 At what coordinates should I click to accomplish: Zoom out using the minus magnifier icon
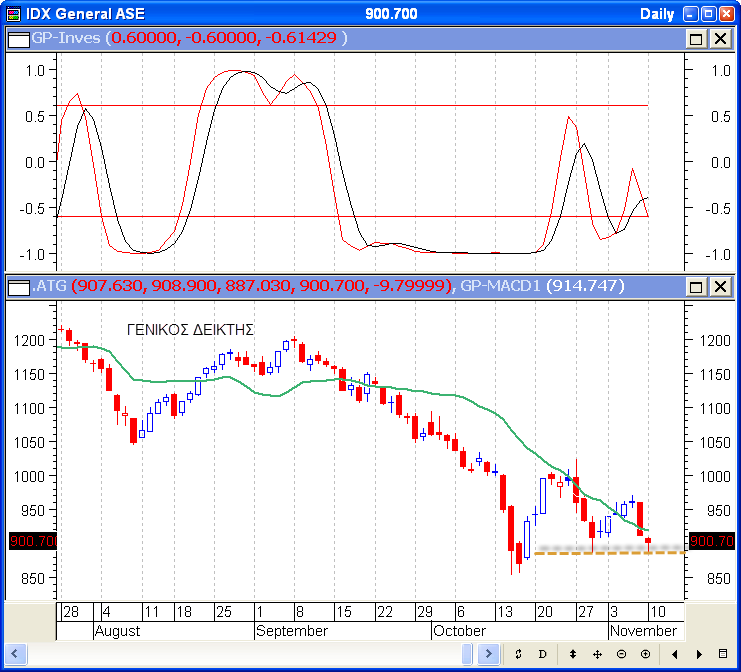(x=621, y=654)
